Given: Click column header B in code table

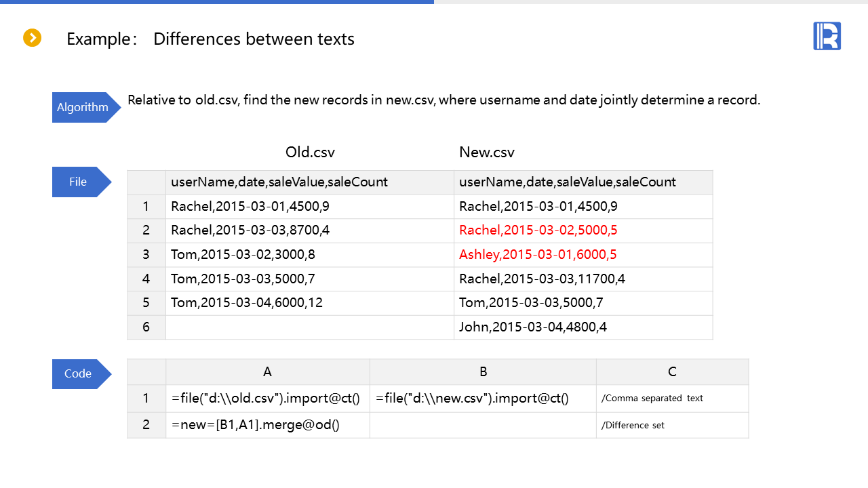Looking at the screenshot, I should coord(483,371).
